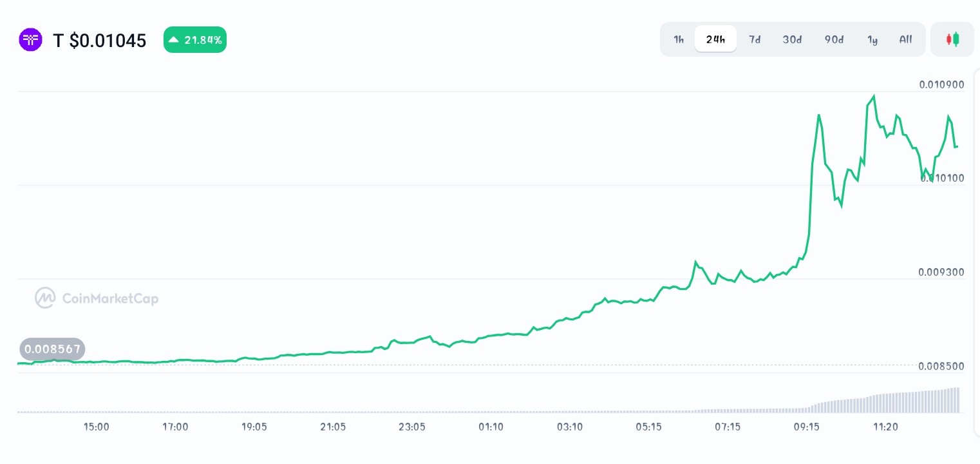This screenshot has width=980, height=464.
Task: Click the 21:05 time axis label
Action: tap(333, 427)
